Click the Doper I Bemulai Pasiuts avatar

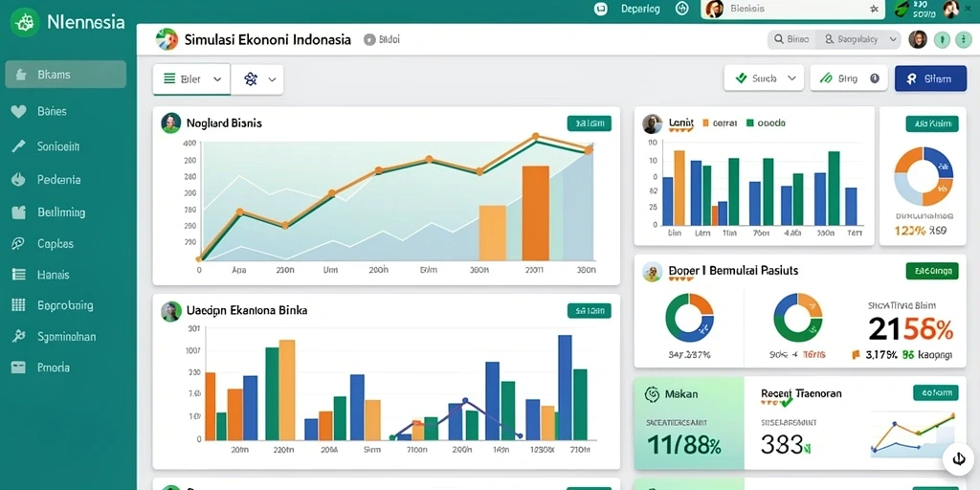[652, 272]
